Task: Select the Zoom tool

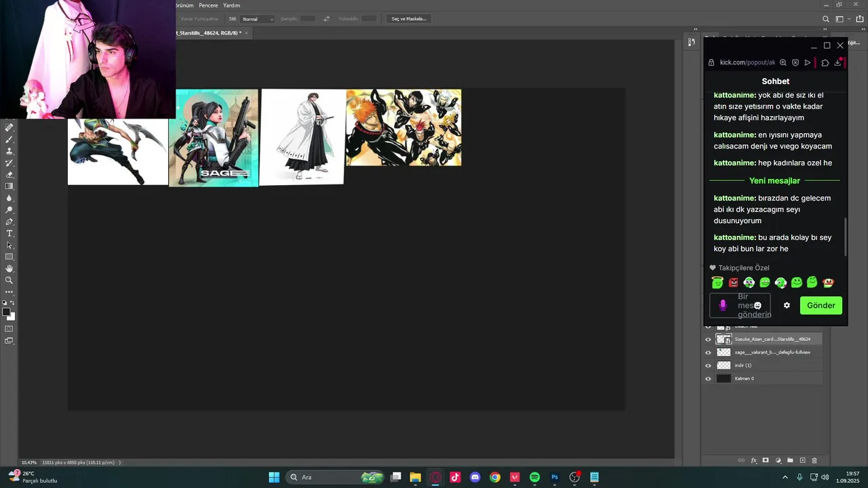Action: 9,280
